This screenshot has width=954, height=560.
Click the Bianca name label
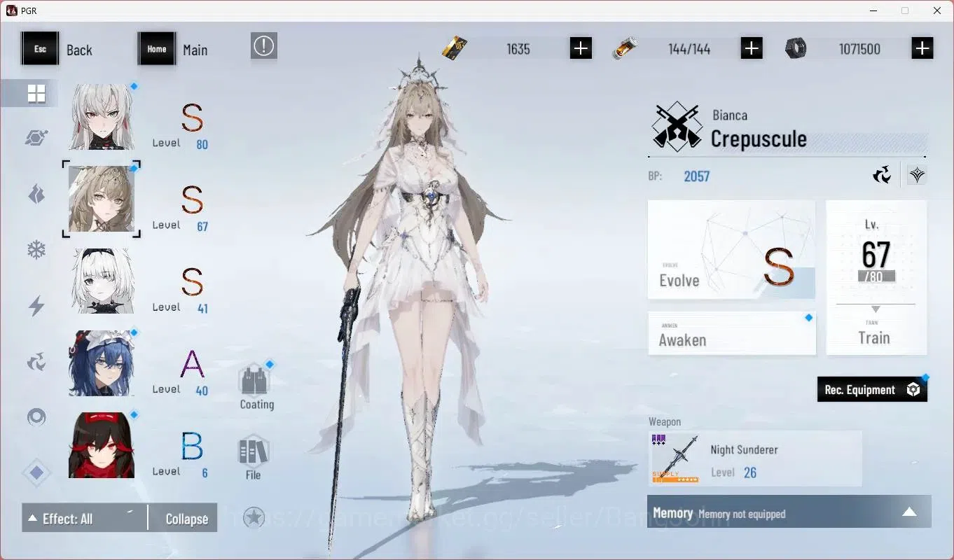[730, 115]
